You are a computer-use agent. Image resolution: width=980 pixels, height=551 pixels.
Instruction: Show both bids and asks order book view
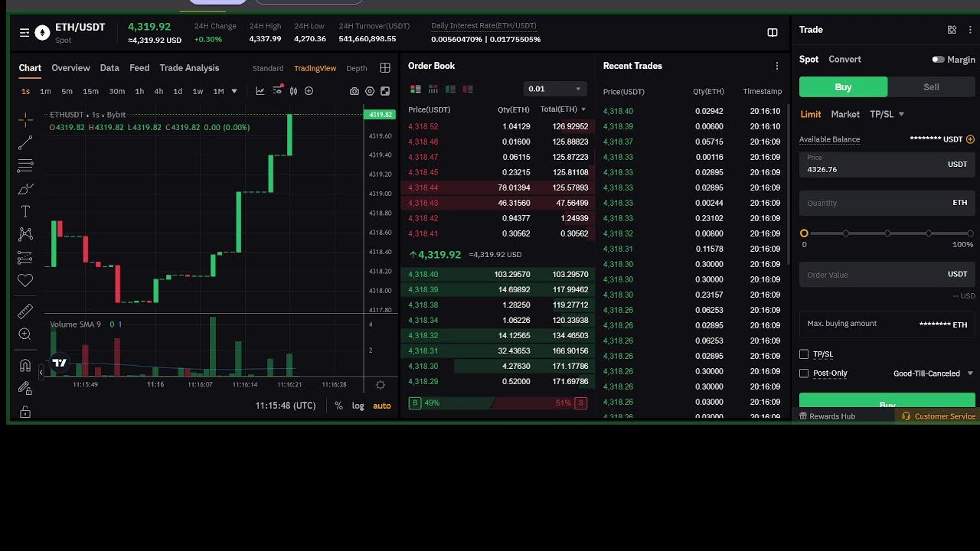click(416, 89)
